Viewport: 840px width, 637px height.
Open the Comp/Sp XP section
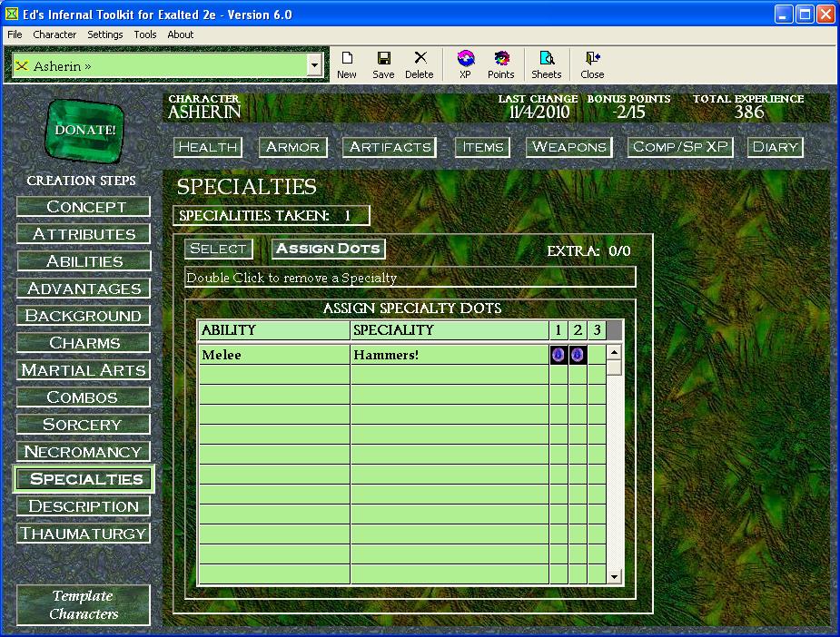click(x=680, y=147)
